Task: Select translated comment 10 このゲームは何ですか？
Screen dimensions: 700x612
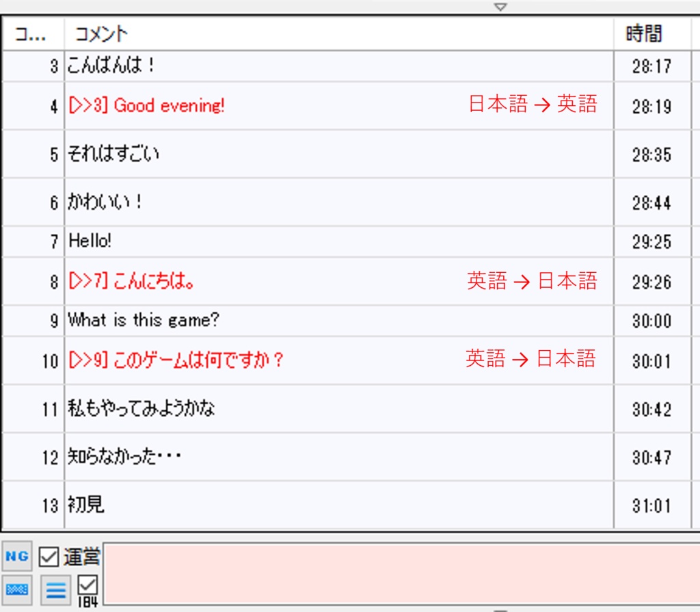Action: pos(205,361)
